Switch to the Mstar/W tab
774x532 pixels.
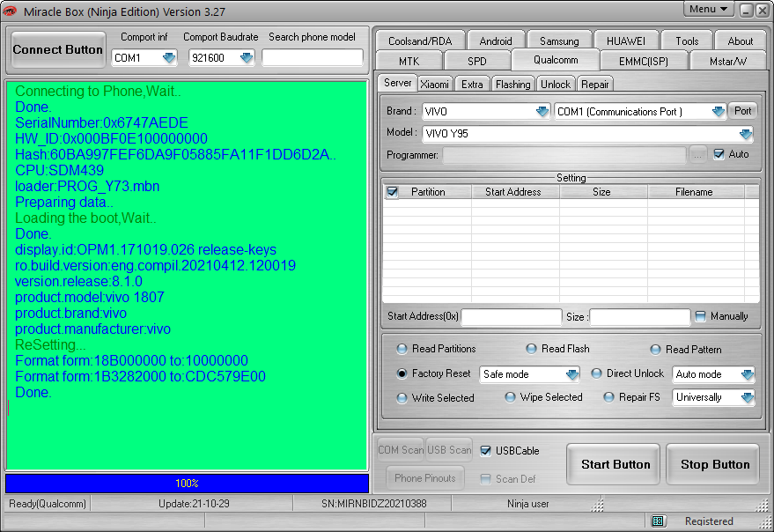(x=728, y=62)
